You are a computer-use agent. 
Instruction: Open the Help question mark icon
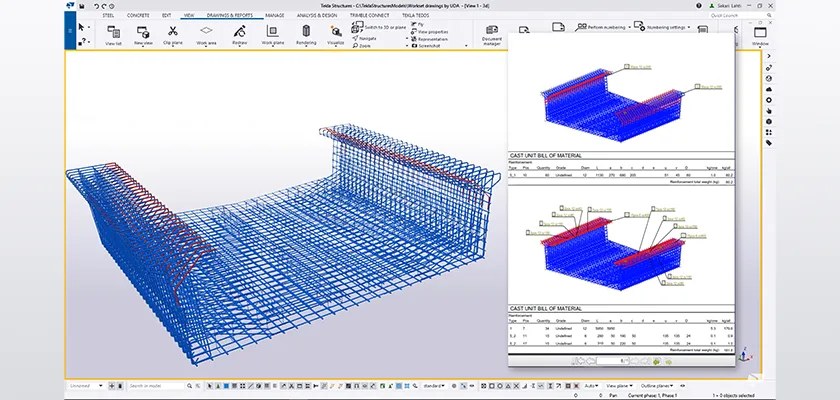pos(699,6)
